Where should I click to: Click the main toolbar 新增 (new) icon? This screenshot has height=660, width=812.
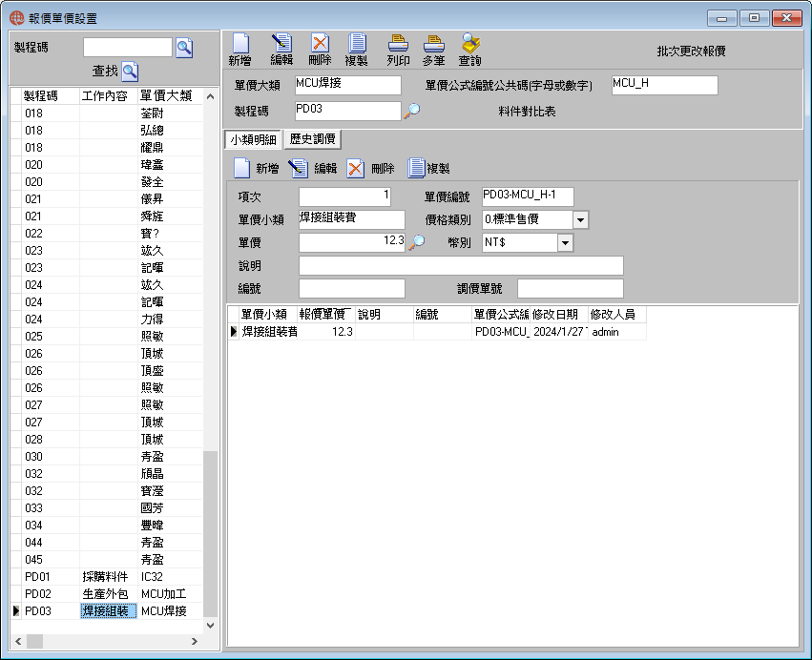pyautogui.click(x=240, y=44)
